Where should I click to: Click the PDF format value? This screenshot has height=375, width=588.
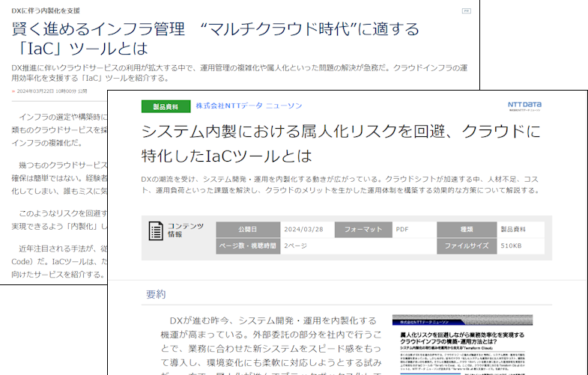click(402, 229)
